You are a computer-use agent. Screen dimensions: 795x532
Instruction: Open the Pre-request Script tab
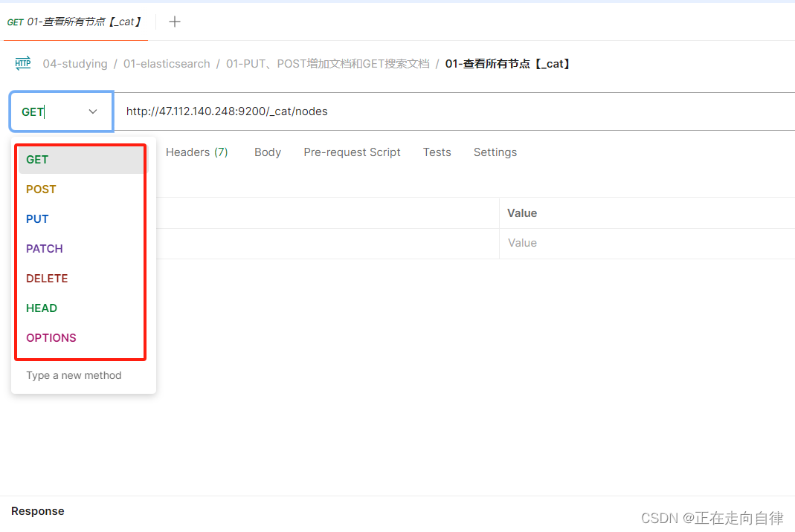pos(352,152)
